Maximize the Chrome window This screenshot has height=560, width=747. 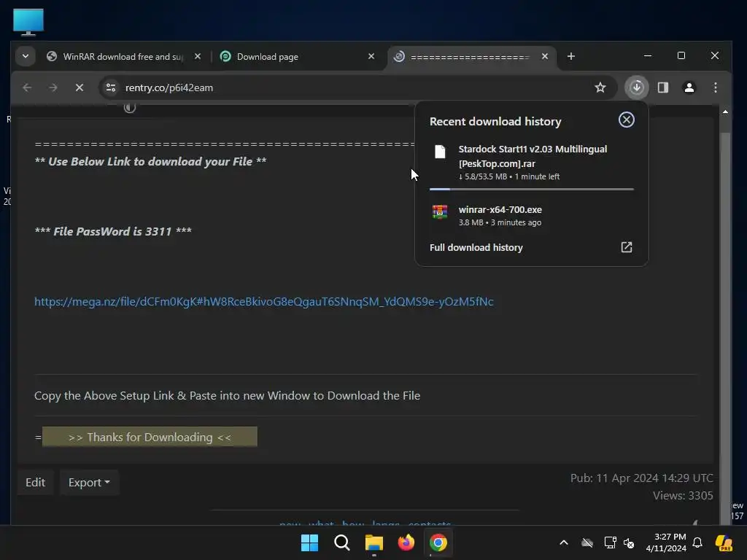(681, 55)
